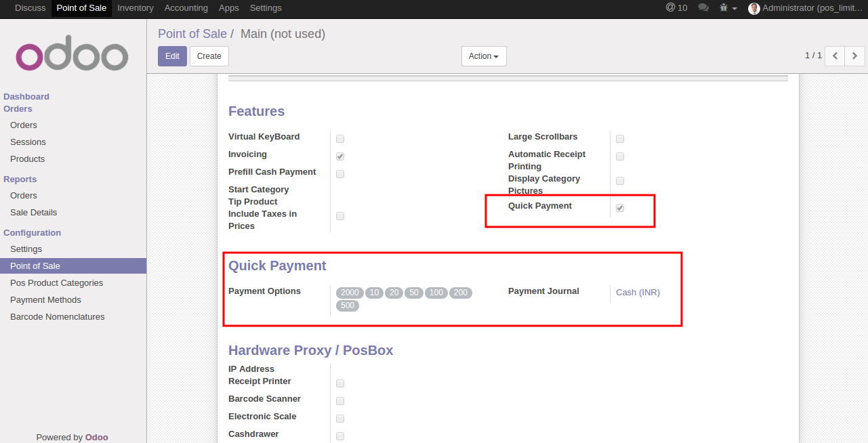Go to previous record arrow

click(835, 56)
